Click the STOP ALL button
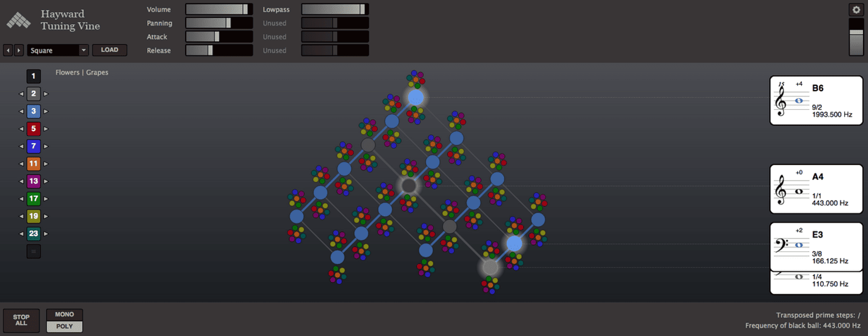The image size is (868, 336). tap(21, 320)
